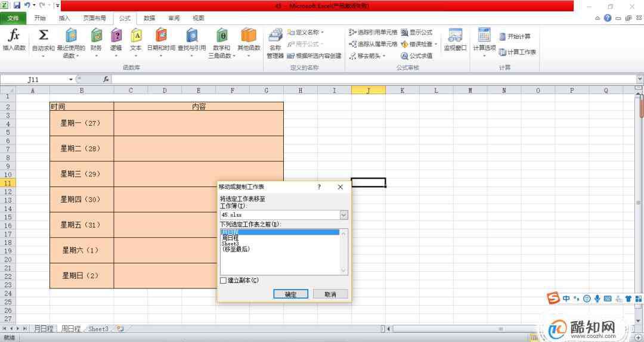Click the Cancel (取消) button in the dialog
This screenshot has height=342, width=644.
coord(330,294)
